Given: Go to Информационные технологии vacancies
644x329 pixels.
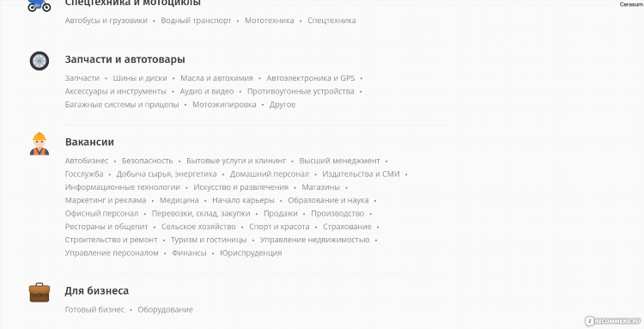Looking at the screenshot, I should [x=123, y=187].
